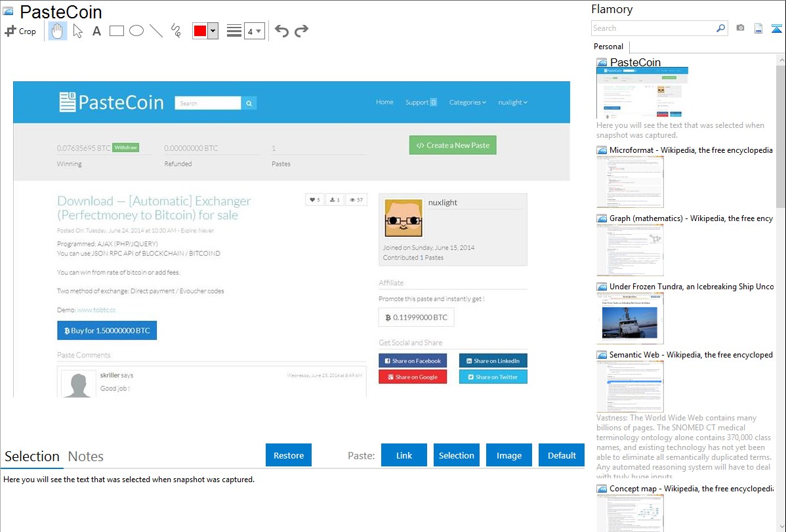Click the PasteCoin site search button
The height and width of the screenshot is (532, 786).
click(x=249, y=103)
